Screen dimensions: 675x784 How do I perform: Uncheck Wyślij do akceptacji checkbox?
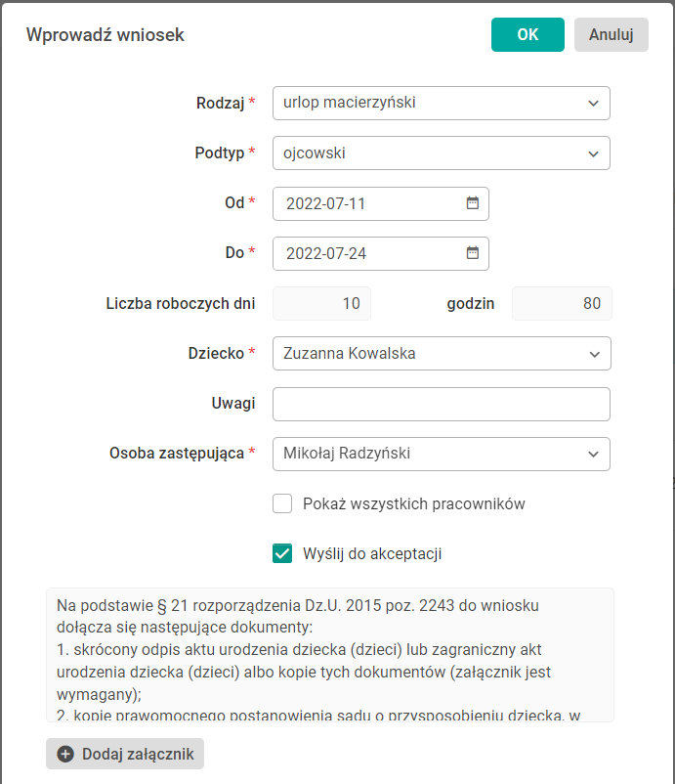282,554
